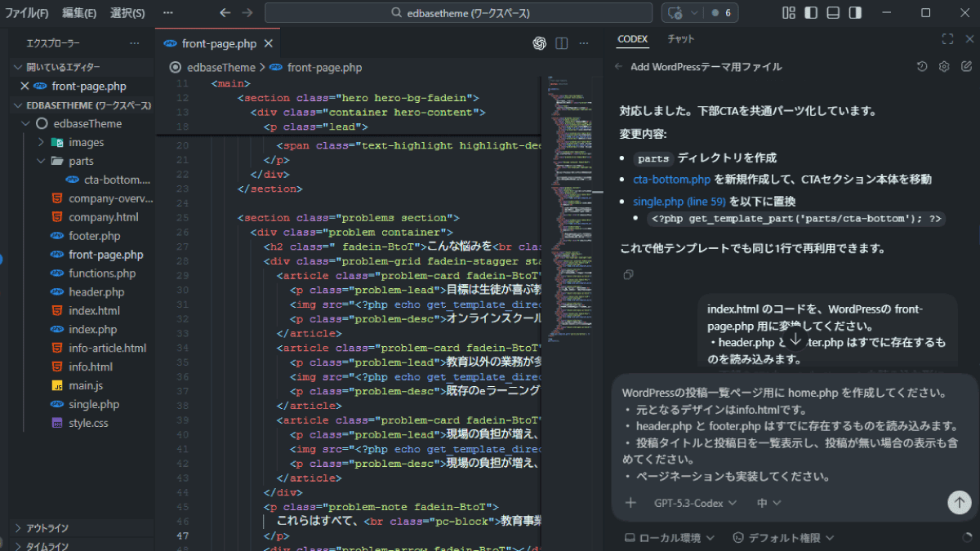Open Codex task history
980x551 pixels.
coord(922,67)
